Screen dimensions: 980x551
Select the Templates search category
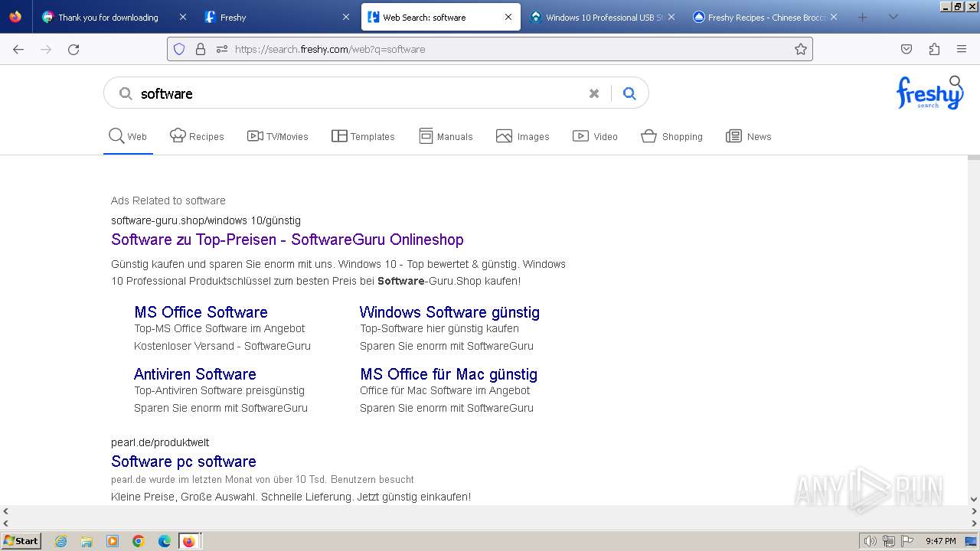tap(363, 136)
